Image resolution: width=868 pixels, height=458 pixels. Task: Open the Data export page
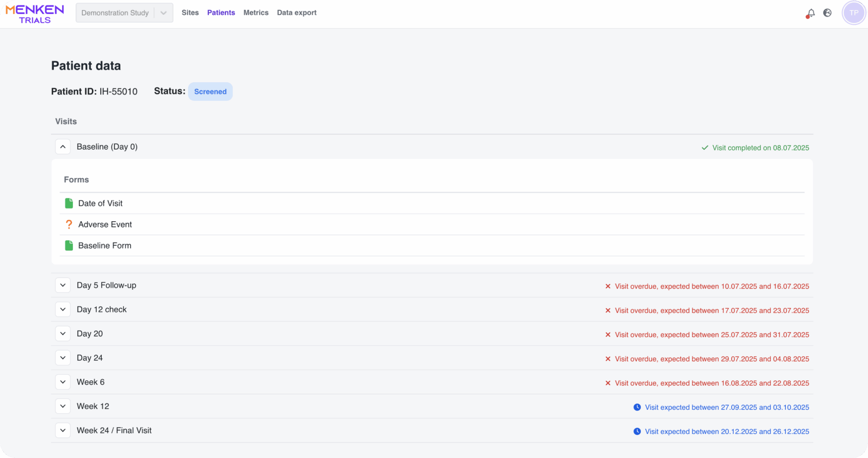pyautogui.click(x=296, y=13)
